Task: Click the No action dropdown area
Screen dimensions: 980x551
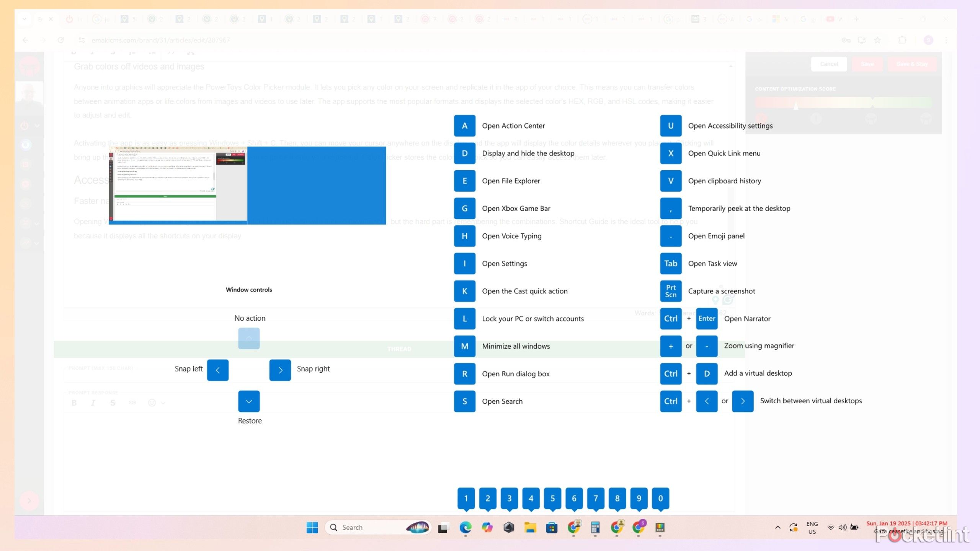Action: click(x=249, y=338)
